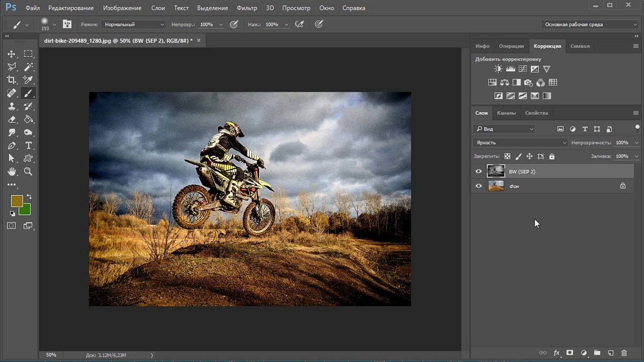Image resolution: width=644 pixels, height=362 pixels.
Task: Open the Основная рабочая среда workspace dropdown
Action: pyautogui.click(x=590, y=25)
